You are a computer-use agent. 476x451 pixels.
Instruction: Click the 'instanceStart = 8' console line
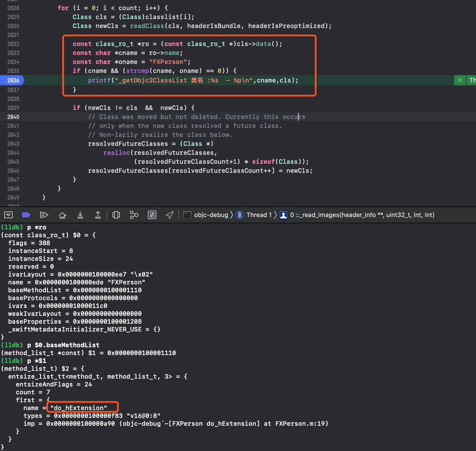(x=41, y=251)
